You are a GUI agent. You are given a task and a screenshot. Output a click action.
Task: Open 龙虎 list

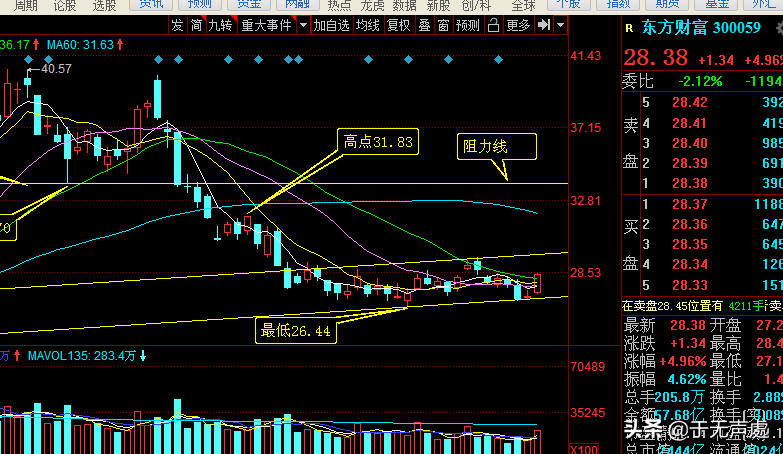373,5
